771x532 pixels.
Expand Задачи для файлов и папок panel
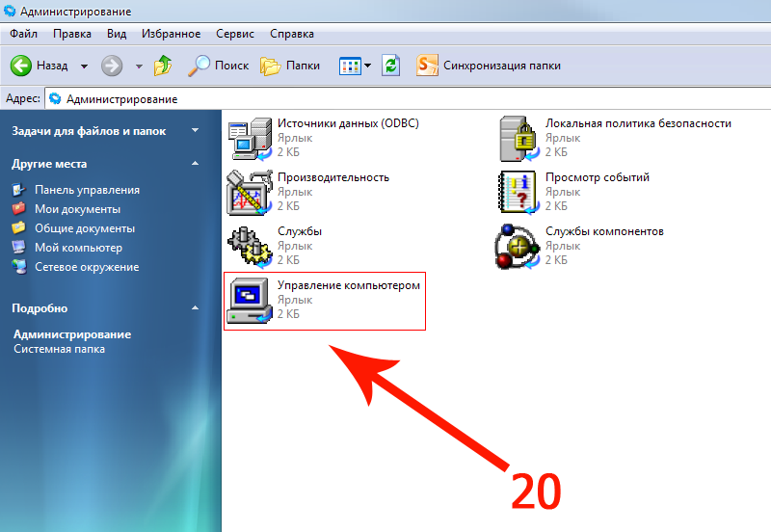[x=196, y=130]
